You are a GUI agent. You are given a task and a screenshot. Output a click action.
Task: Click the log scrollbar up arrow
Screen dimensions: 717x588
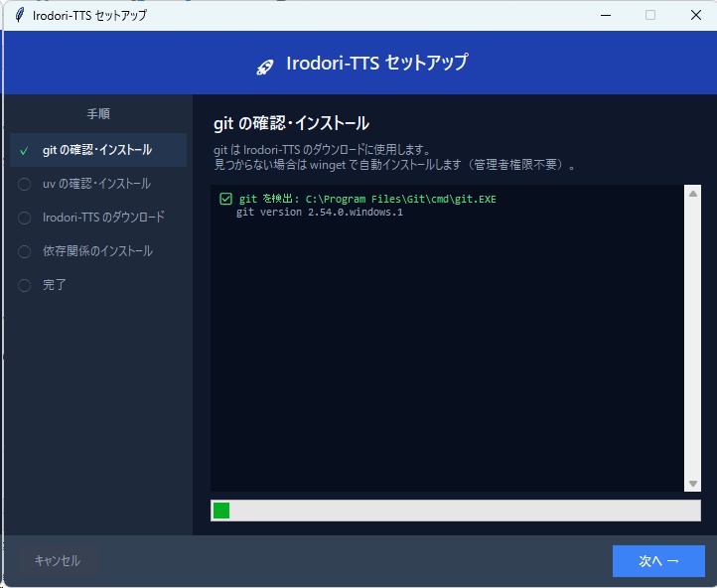693,194
